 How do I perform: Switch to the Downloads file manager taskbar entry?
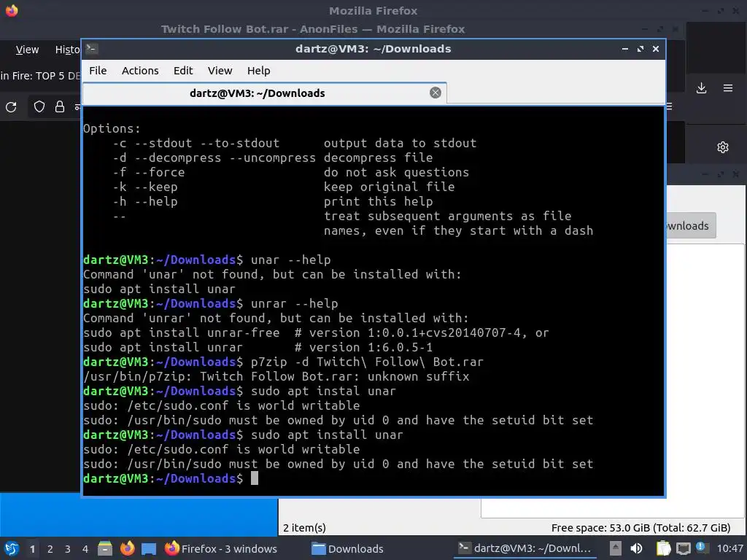point(348,548)
